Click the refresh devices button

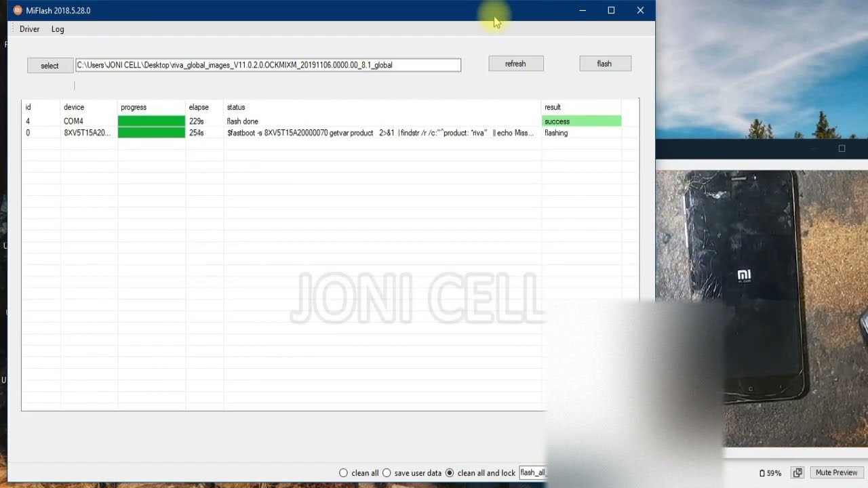(515, 64)
